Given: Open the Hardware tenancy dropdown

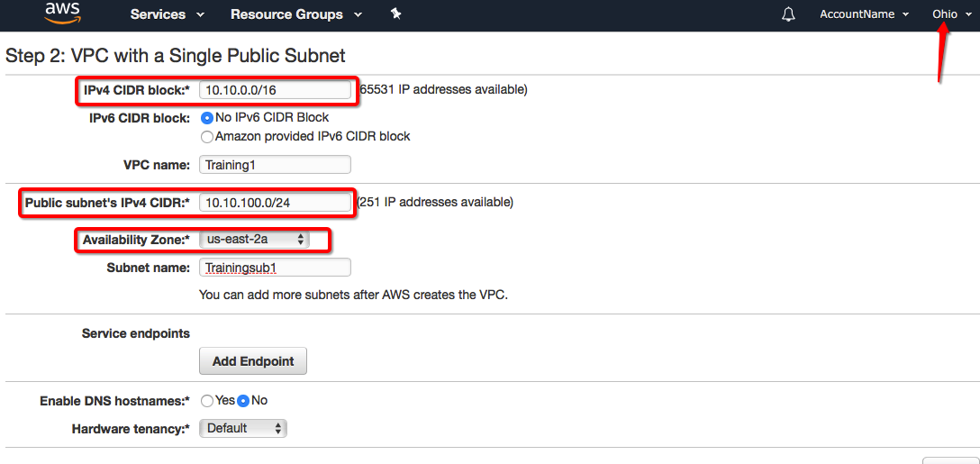Looking at the screenshot, I should coord(242,429).
